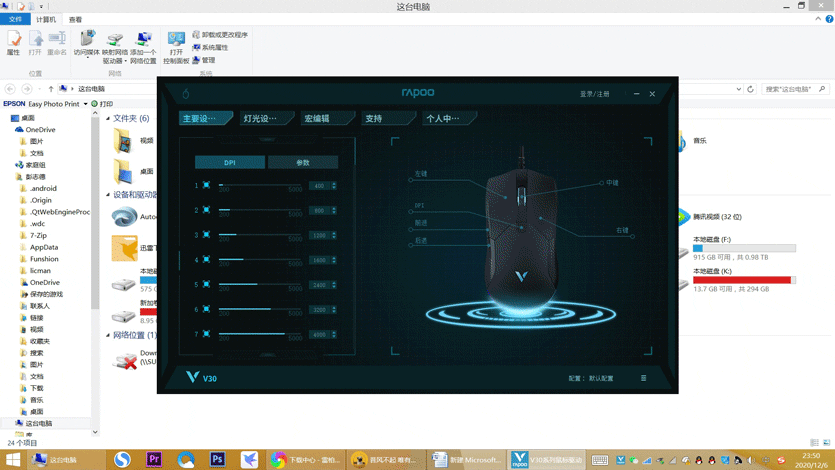This screenshot has height=470, width=835.
Task: Click 映射网络驱动器 icon in ribbon
Action: [115, 47]
